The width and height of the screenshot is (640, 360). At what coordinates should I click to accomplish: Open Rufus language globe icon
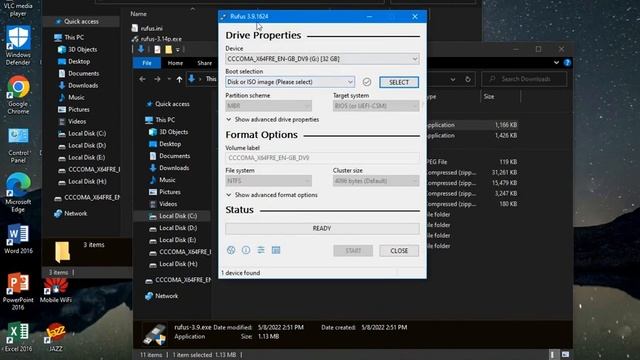(x=231, y=250)
